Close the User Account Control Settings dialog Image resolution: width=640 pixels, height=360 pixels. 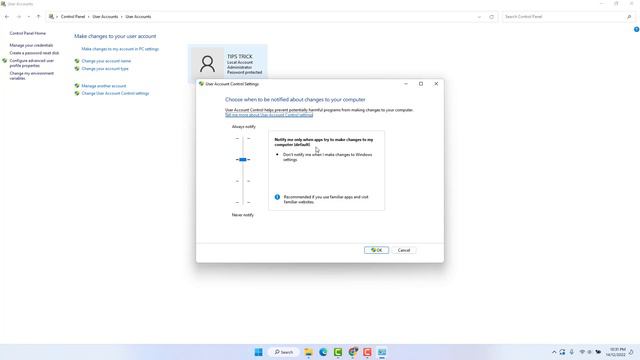[x=436, y=84]
